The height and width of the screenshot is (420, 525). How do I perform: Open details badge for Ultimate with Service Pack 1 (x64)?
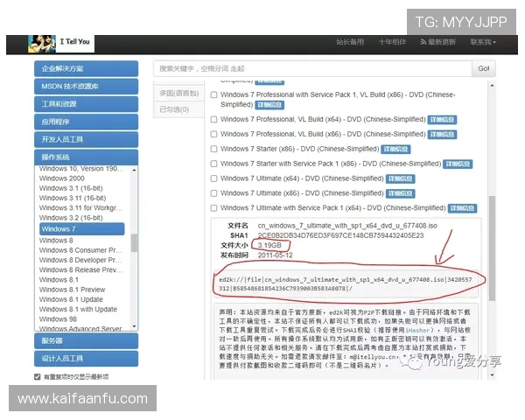coord(462,208)
